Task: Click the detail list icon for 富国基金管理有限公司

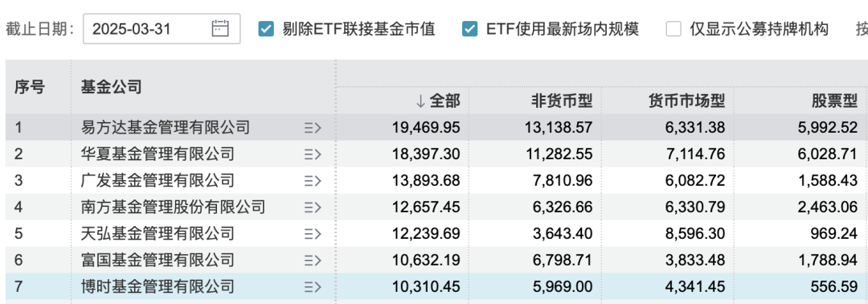Action: 313,261
